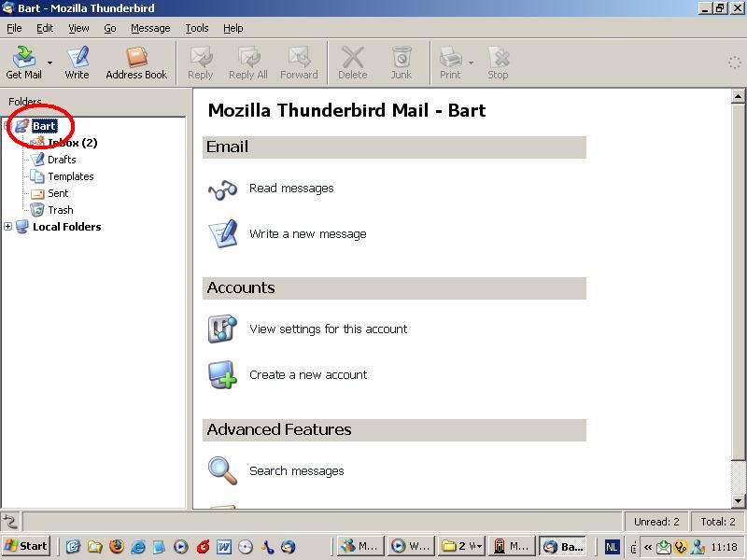
Task: Launch Word from the quick launch bar
Action: coord(223,546)
